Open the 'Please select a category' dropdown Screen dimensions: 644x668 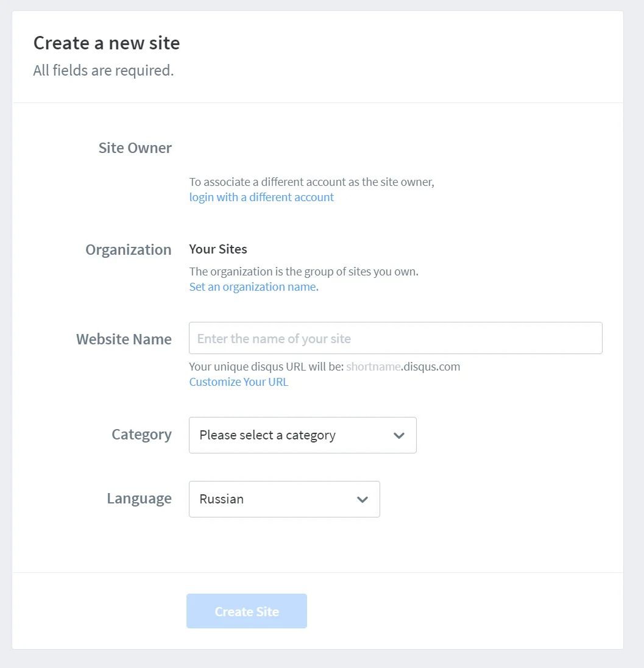point(302,435)
